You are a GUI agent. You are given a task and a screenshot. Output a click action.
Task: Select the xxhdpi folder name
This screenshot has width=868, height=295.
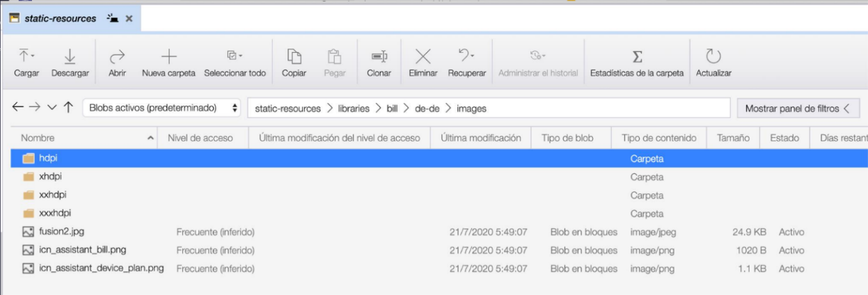click(53, 195)
